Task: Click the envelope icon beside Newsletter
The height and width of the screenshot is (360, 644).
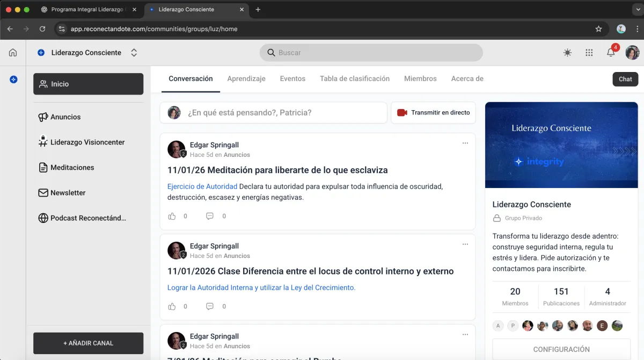Action: pos(43,193)
